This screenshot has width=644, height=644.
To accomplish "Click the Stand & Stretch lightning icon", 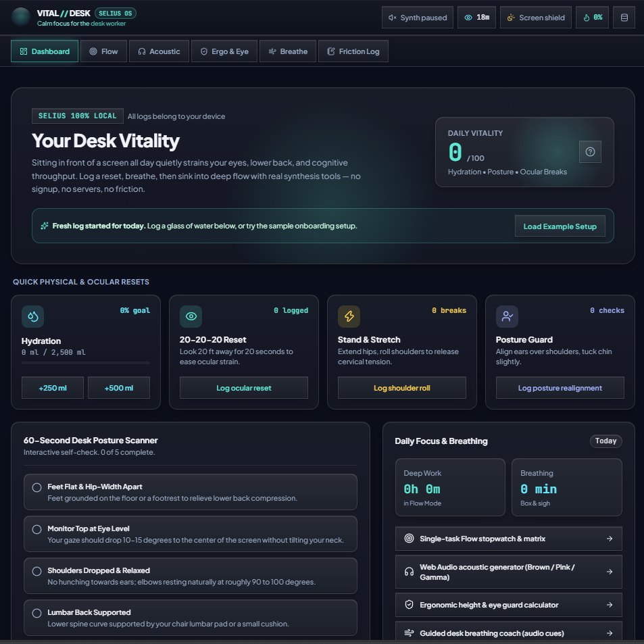I will 349,316.
